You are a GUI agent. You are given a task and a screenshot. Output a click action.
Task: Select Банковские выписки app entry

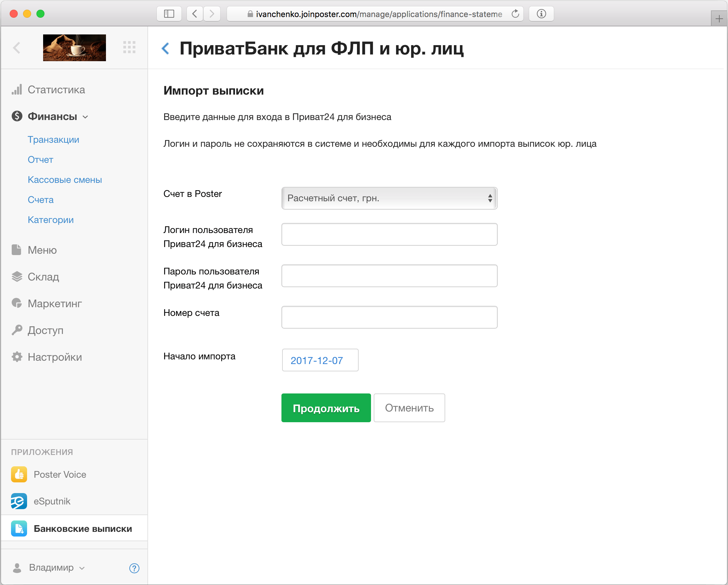tap(74, 529)
